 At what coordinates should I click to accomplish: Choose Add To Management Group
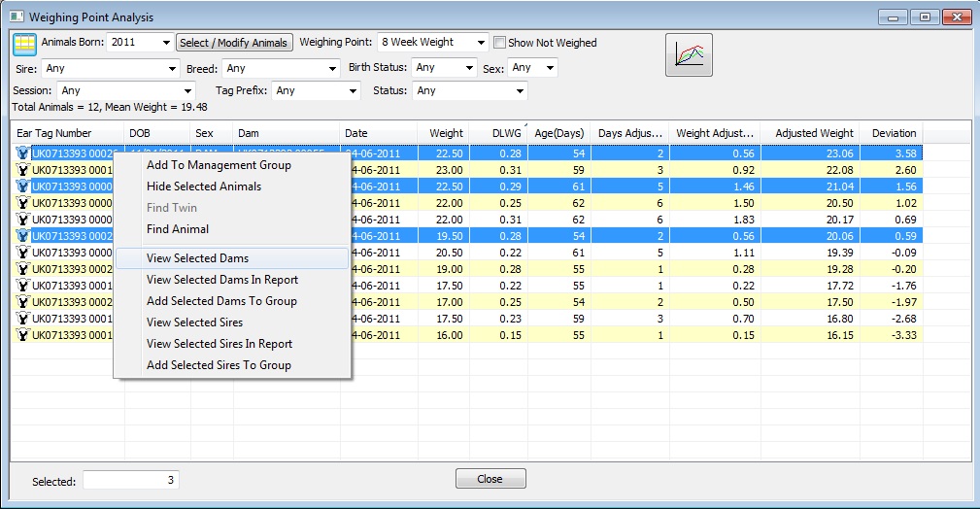click(232, 165)
